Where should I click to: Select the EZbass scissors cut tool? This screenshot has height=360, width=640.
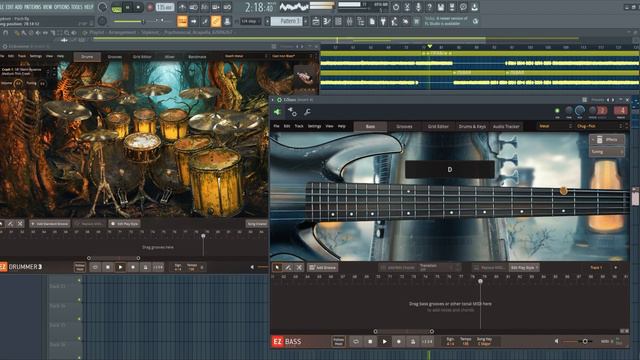click(299, 268)
